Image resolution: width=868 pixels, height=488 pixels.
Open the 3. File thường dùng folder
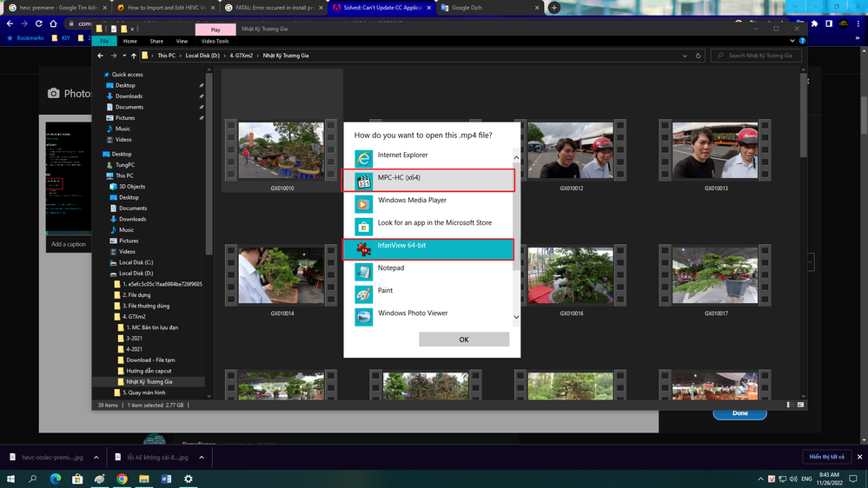point(146,306)
